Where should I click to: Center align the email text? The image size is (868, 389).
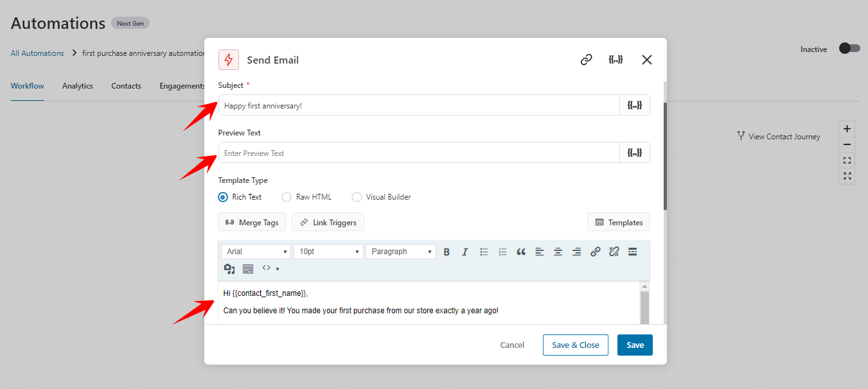558,251
